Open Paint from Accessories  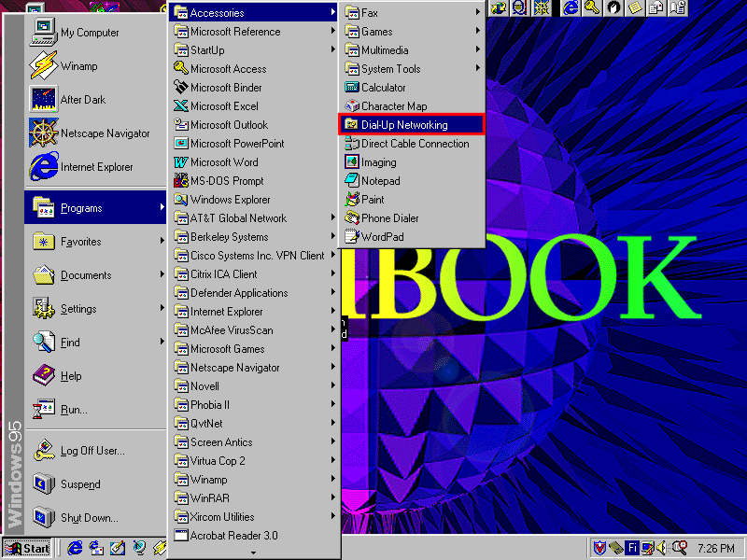[x=412, y=199]
